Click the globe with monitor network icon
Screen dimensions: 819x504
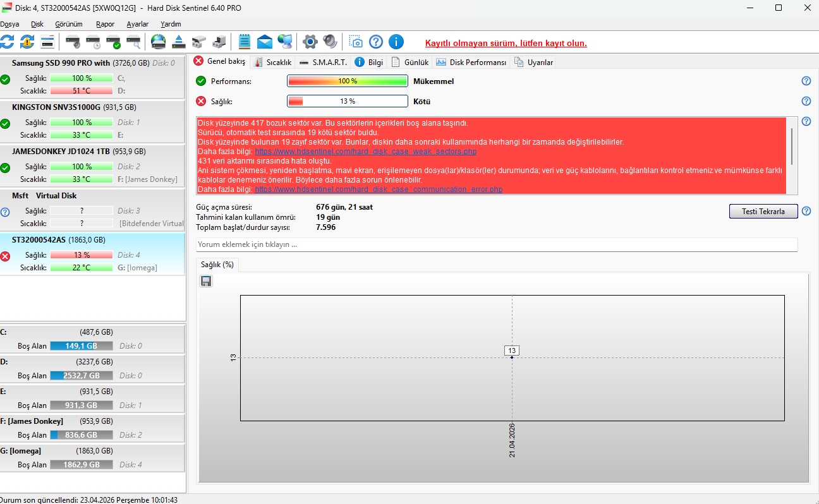tap(285, 42)
